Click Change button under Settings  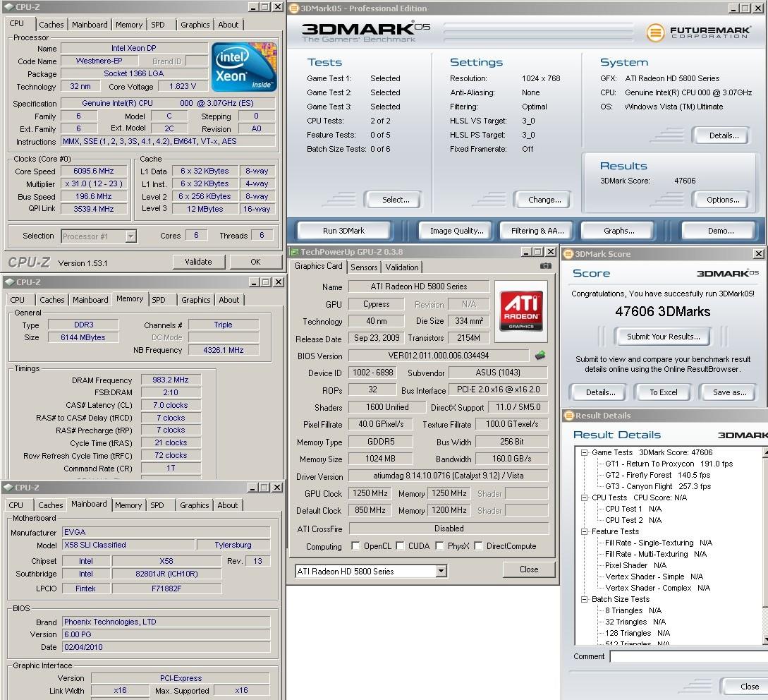[x=544, y=200]
